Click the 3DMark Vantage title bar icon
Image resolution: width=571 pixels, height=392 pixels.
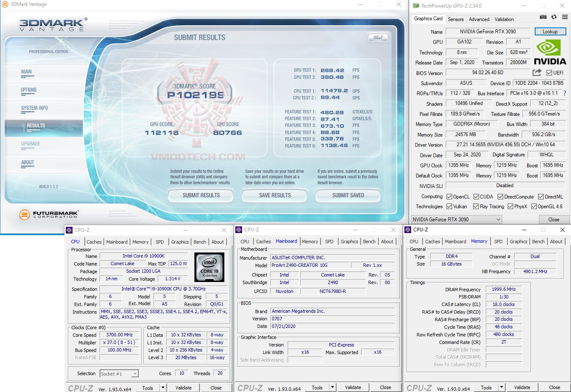[5, 4]
